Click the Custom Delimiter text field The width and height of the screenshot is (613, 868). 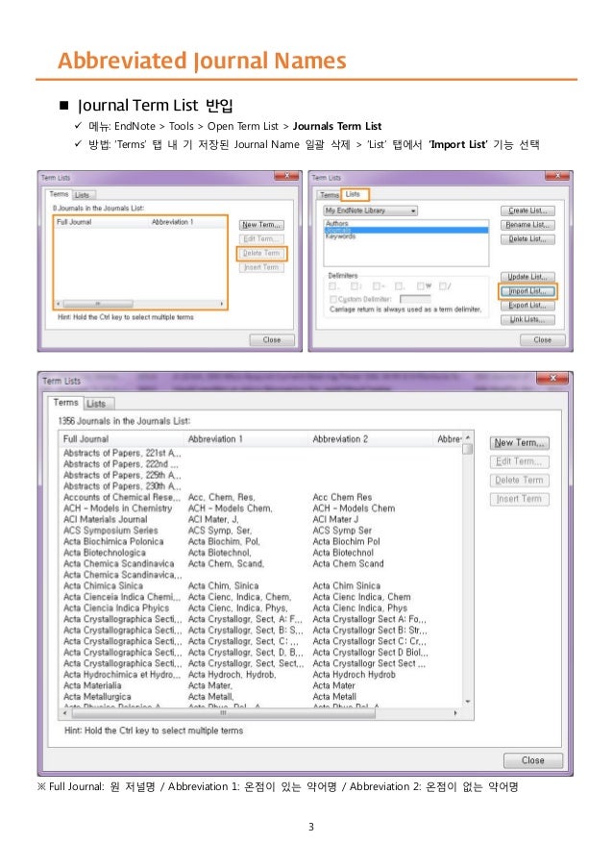click(415, 299)
